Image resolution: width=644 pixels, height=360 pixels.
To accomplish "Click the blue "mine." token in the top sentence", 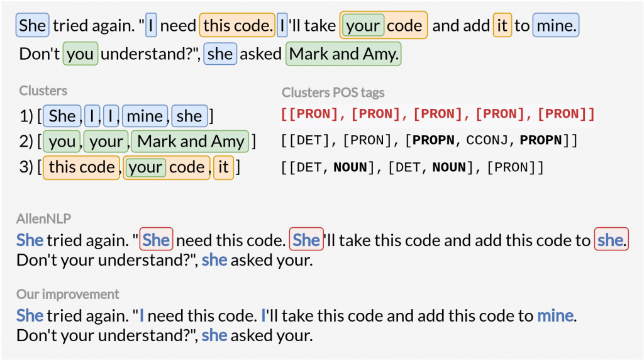I will 555,26.
